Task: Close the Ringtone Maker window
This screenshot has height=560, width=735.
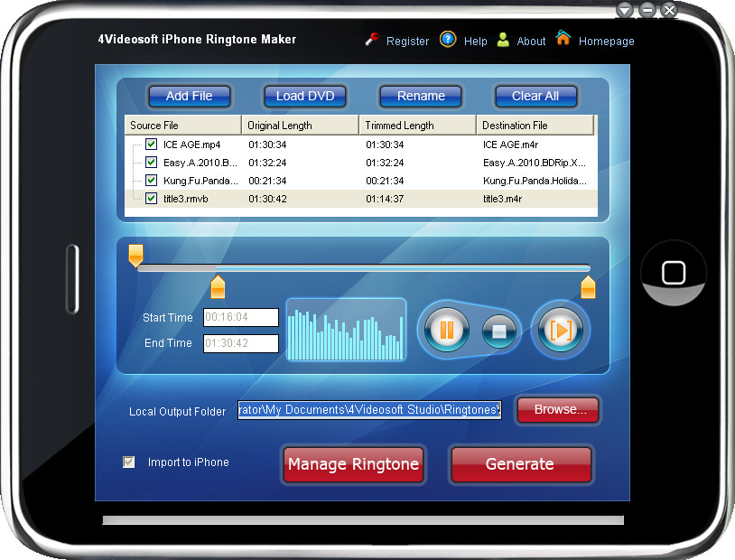Action: (669, 10)
